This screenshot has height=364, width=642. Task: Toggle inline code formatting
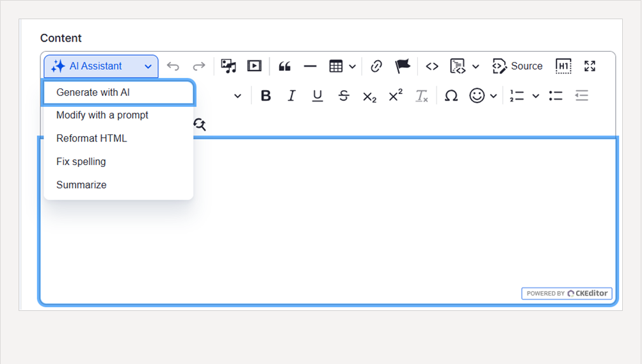pyautogui.click(x=432, y=67)
